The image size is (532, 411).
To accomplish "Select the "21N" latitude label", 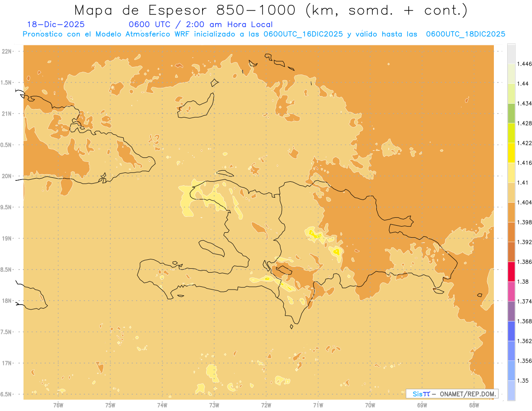I will (x=8, y=114).
